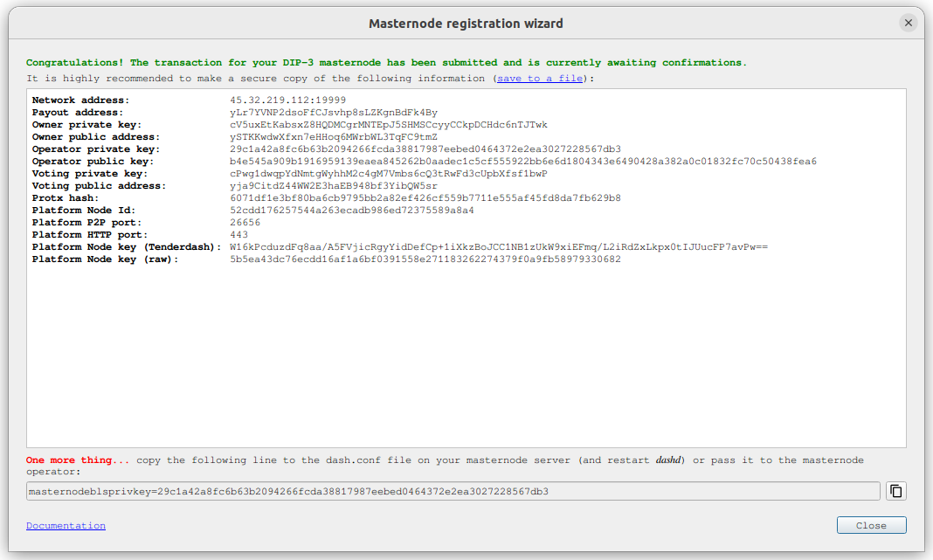Open the 'save to a file' link
The image size is (933, 560).
(541, 79)
